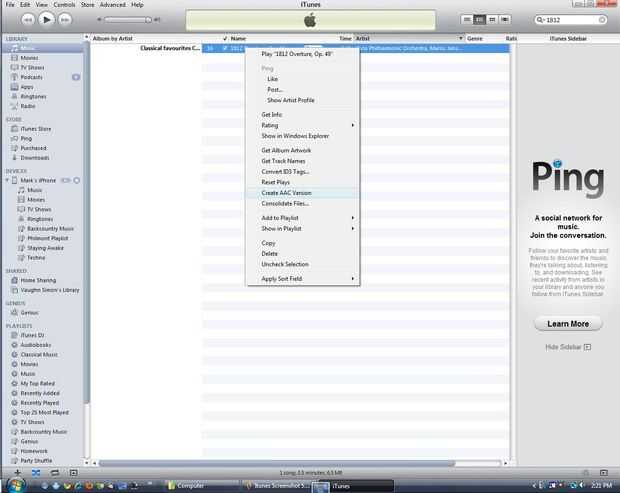Image resolution: width=620 pixels, height=493 pixels.
Task: Click the search field containing 1812
Action: 570,20
